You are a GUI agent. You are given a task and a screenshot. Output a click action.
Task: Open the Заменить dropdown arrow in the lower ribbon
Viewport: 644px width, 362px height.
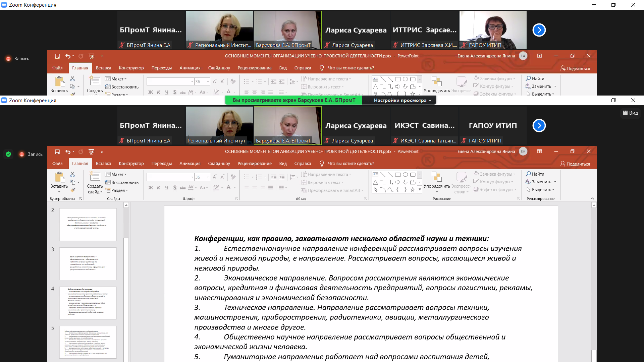[555, 182]
